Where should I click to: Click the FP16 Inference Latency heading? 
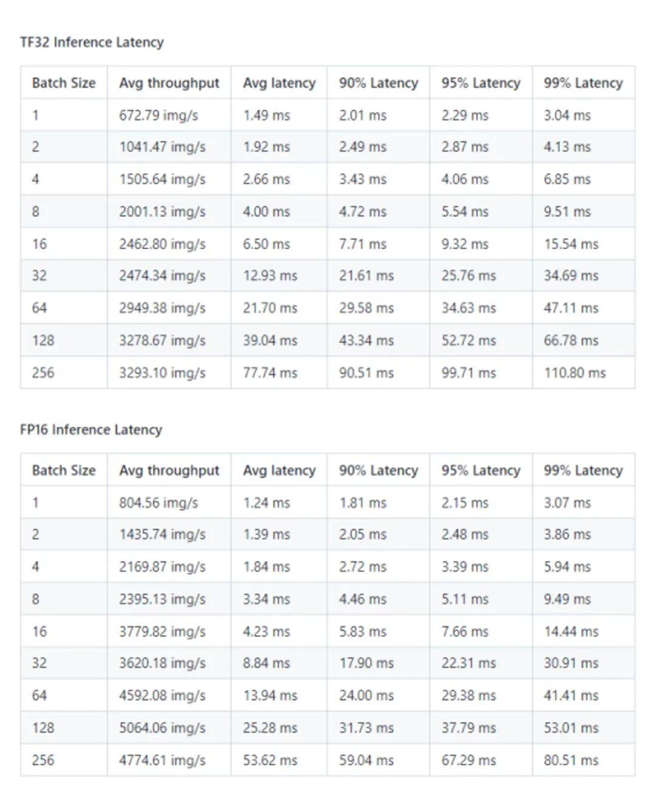click(x=91, y=430)
